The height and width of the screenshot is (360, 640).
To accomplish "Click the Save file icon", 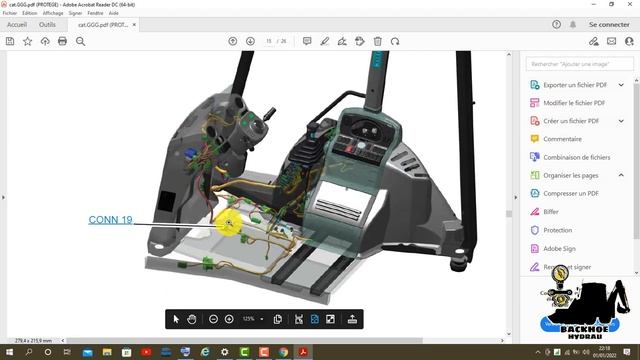I will [x=10, y=41].
